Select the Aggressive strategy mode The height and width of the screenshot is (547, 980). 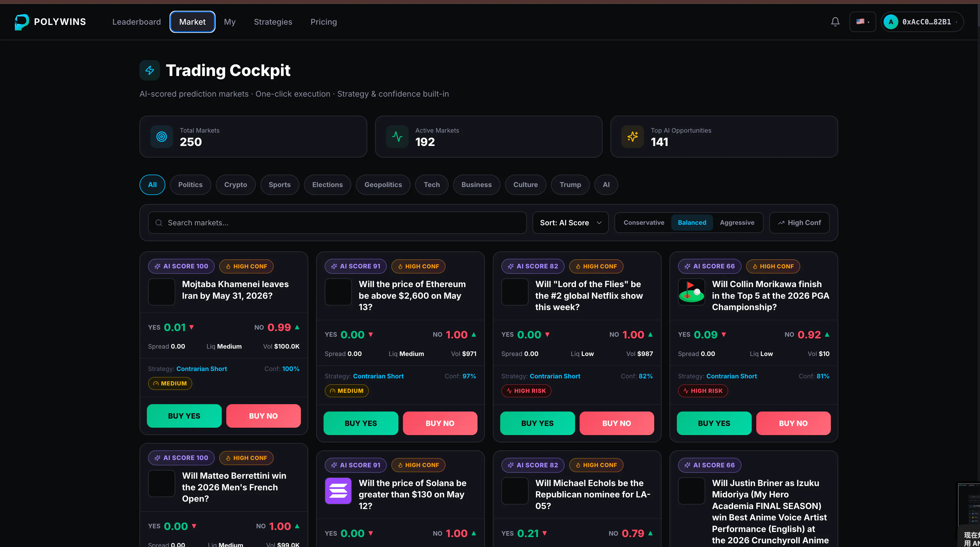737,223
